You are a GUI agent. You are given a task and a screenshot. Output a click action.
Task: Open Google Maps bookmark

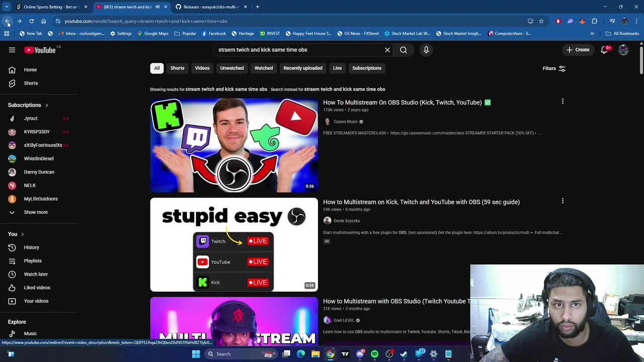point(153,34)
